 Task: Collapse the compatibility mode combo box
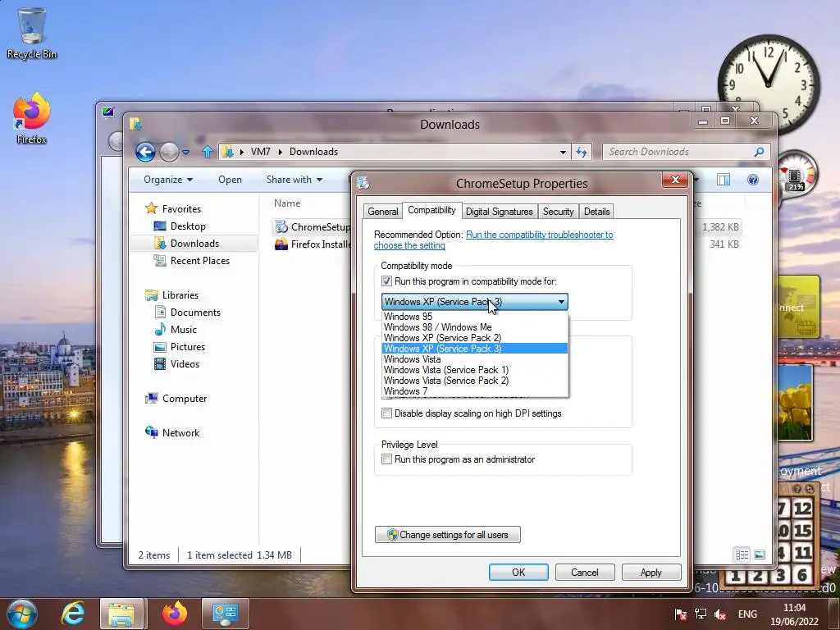tap(561, 302)
